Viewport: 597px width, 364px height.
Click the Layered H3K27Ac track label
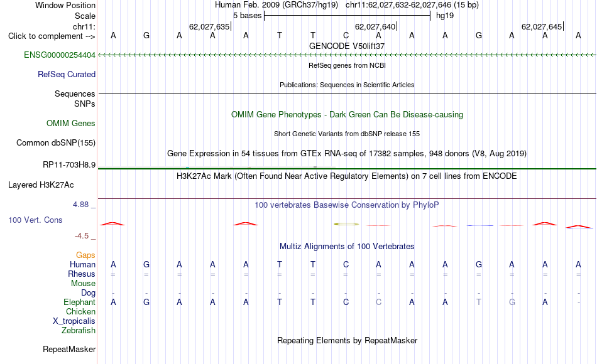point(41,185)
